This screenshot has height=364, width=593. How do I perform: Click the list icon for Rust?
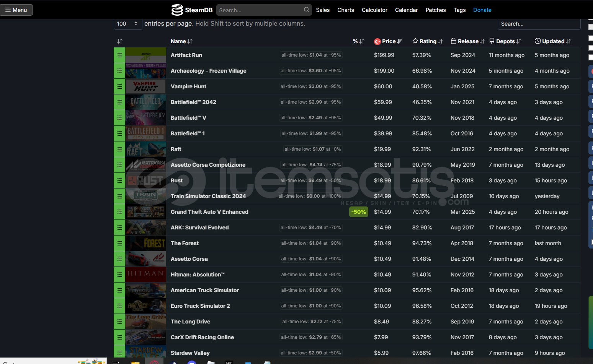click(119, 180)
